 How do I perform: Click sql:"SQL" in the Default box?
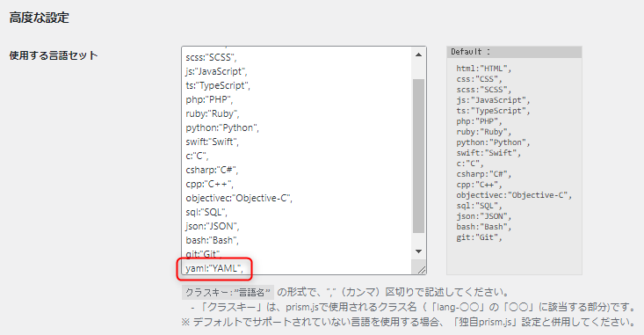click(479, 206)
